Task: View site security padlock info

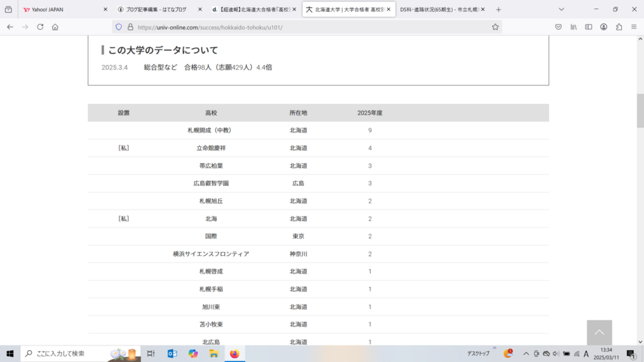Action: coord(130,27)
